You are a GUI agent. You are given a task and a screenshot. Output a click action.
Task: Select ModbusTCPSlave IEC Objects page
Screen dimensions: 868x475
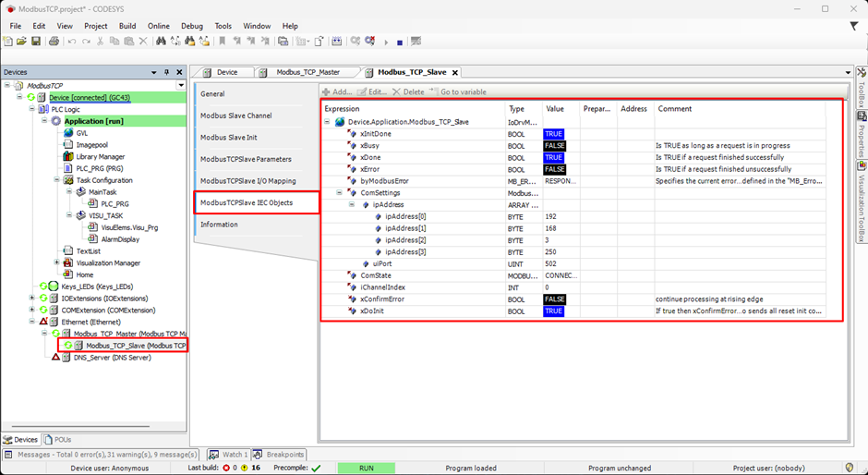tap(257, 202)
